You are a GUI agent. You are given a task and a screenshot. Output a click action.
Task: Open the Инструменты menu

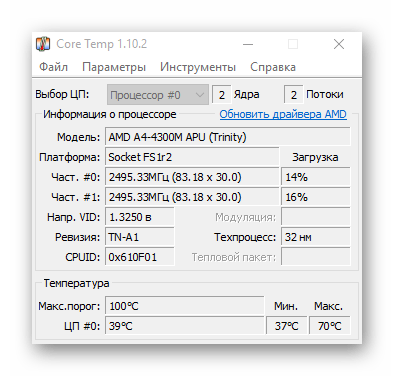point(198,67)
